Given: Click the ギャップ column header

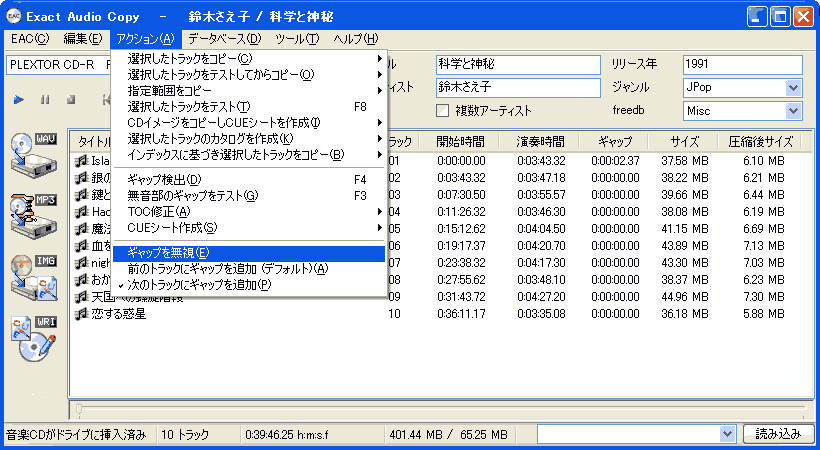Looking at the screenshot, I should pyautogui.click(x=615, y=141).
